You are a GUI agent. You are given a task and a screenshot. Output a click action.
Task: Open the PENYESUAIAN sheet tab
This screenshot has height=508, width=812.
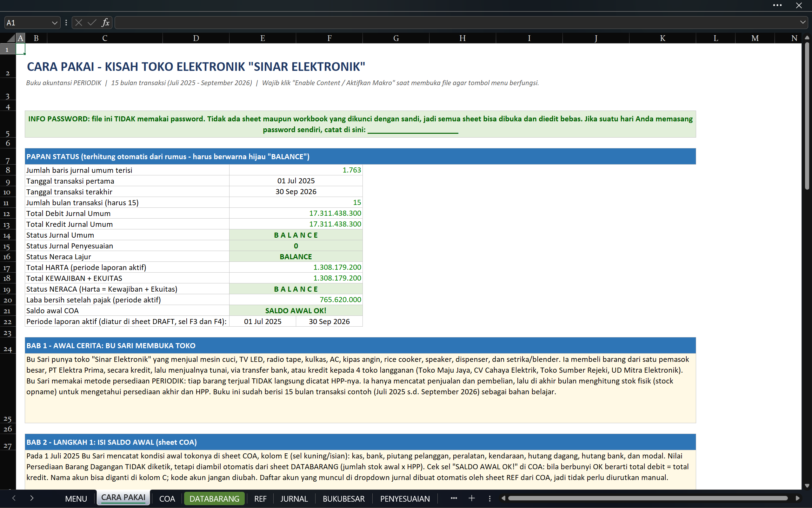[x=405, y=498]
